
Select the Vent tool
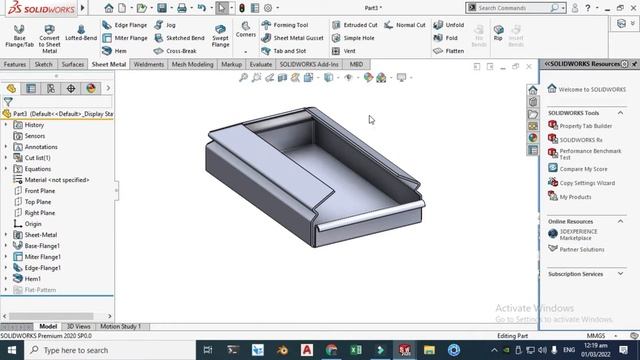[343, 51]
